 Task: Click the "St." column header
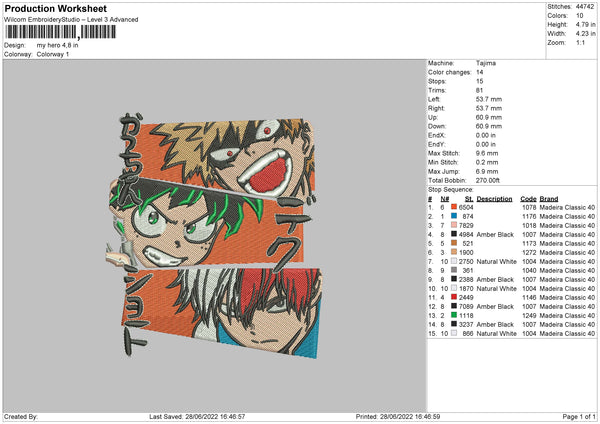click(x=469, y=199)
